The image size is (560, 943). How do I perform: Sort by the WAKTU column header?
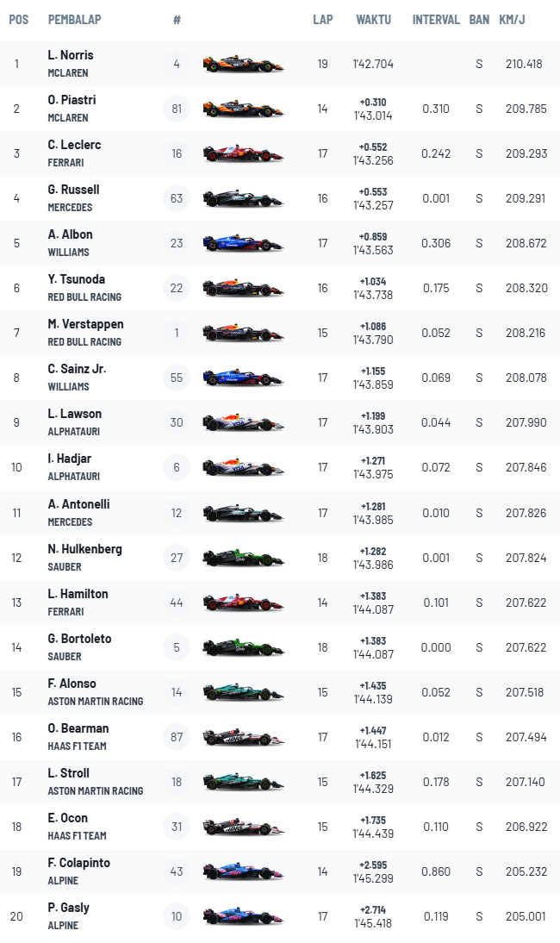click(373, 19)
